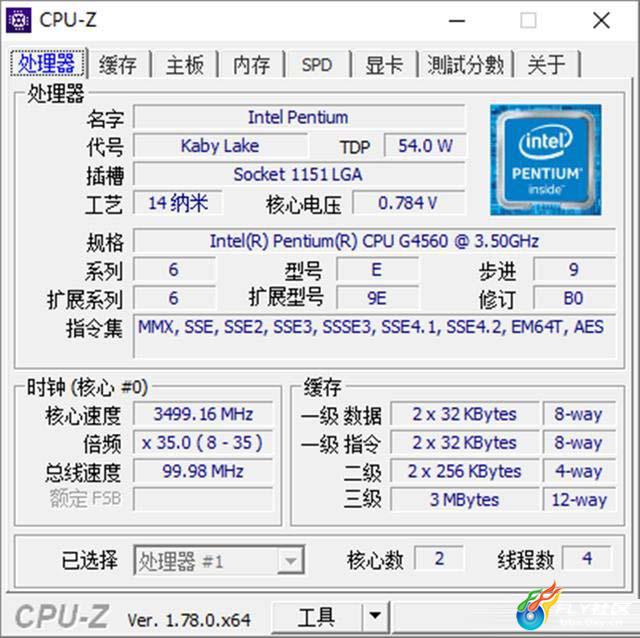Click the 工具 button

(317, 616)
